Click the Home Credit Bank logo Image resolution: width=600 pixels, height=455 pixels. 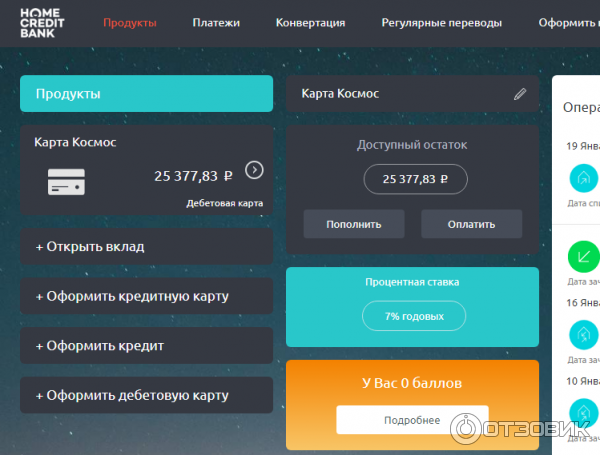tap(46, 23)
